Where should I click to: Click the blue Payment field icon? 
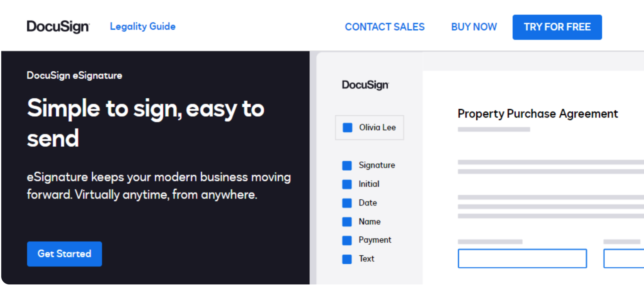(347, 240)
